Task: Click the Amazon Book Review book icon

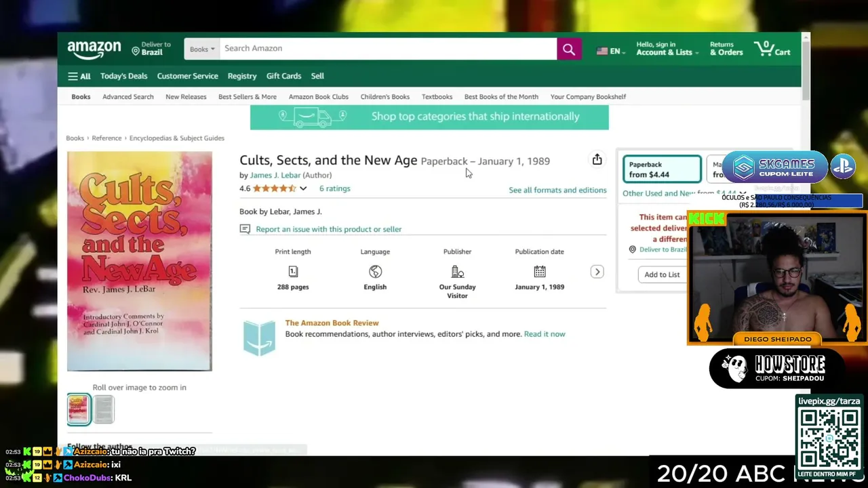Action: coord(259,337)
